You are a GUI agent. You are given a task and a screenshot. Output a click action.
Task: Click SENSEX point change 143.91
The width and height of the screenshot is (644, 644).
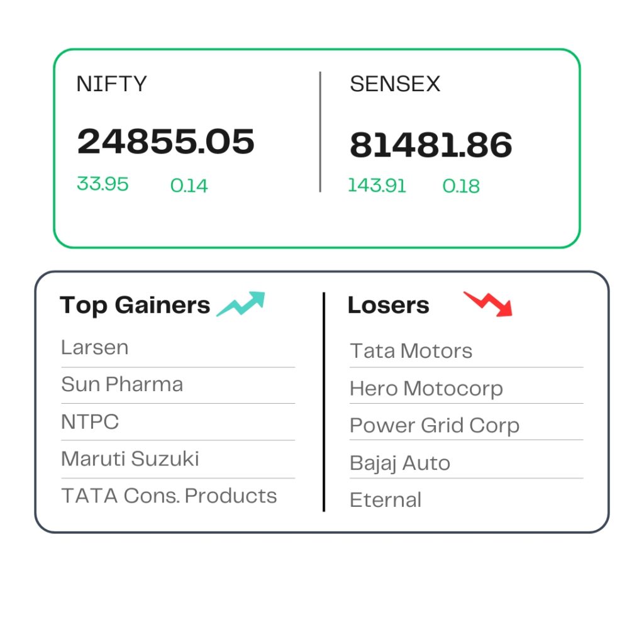click(377, 186)
